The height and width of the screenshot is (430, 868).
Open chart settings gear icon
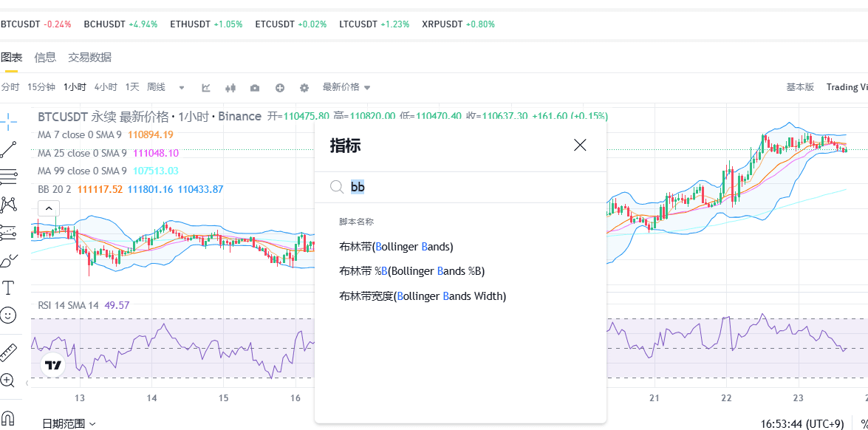[x=304, y=87]
